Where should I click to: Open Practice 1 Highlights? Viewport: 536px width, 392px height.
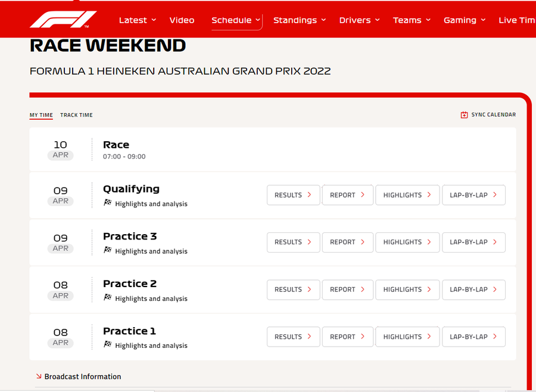point(407,337)
